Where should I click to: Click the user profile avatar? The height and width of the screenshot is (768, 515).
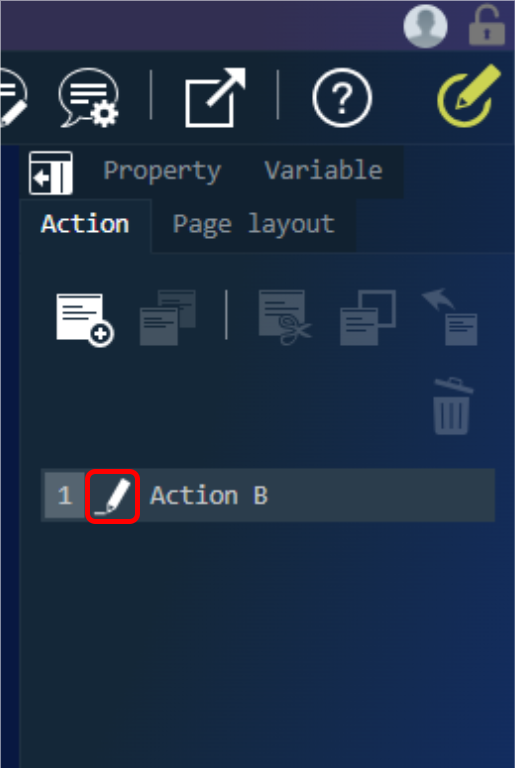click(425, 26)
